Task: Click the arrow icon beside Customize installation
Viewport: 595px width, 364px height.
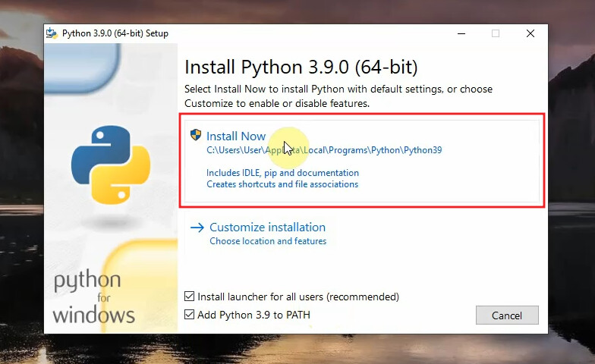Action: pyautogui.click(x=197, y=227)
